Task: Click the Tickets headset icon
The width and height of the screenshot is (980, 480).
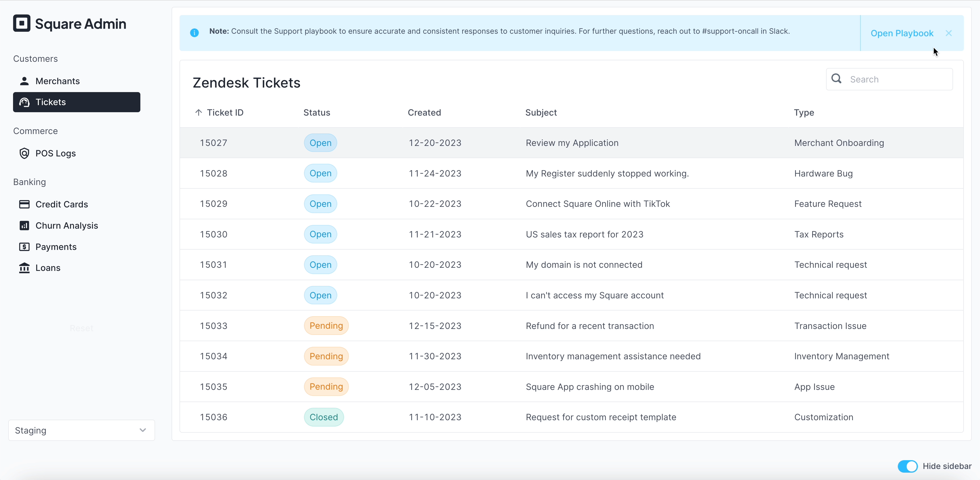Action: [x=24, y=102]
